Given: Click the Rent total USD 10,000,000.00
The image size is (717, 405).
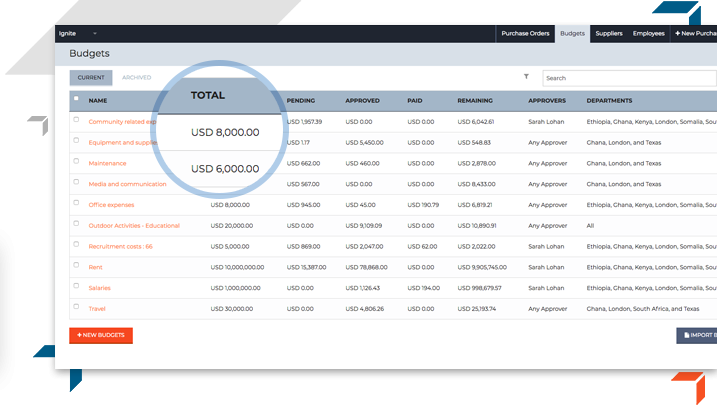Looking at the screenshot, I should click(237, 267).
